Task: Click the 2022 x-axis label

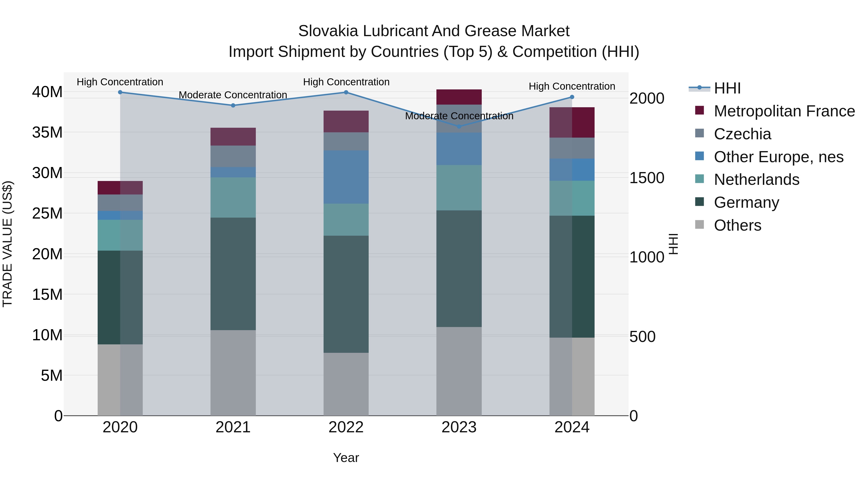Action: [x=346, y=427]
